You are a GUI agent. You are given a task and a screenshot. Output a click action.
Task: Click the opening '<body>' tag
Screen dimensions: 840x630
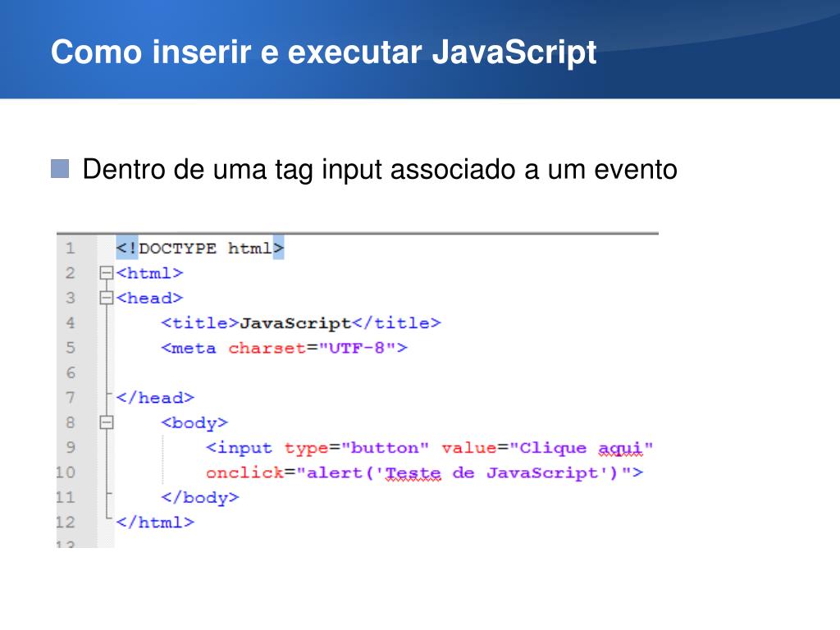coord(194,423)
